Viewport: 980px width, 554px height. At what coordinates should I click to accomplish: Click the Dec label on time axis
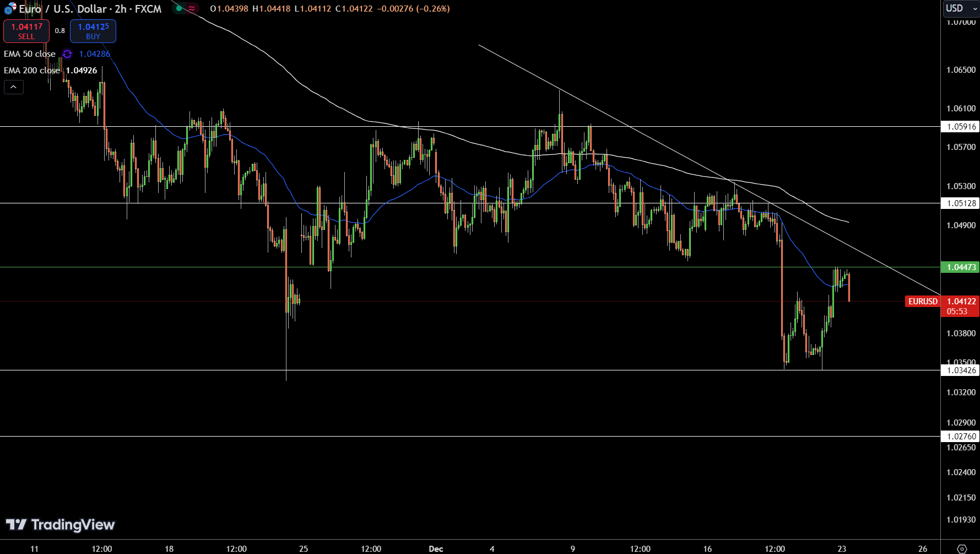pos(436,549)
